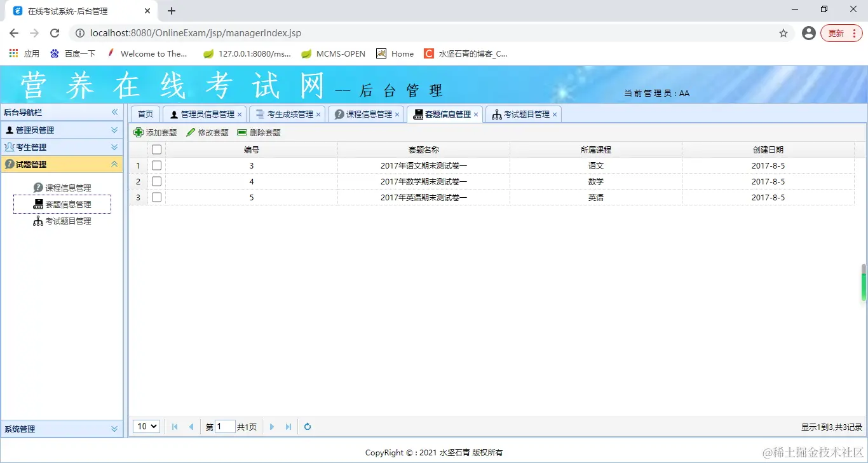
Task: Open the page size dropdown showing 10
Action: [x=146, y=426]
